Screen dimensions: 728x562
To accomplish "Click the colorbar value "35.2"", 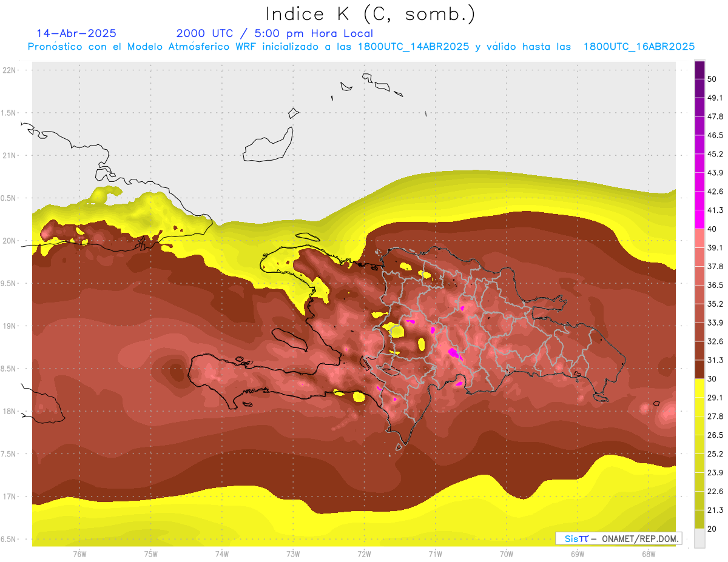I will (x=715, y=304).
